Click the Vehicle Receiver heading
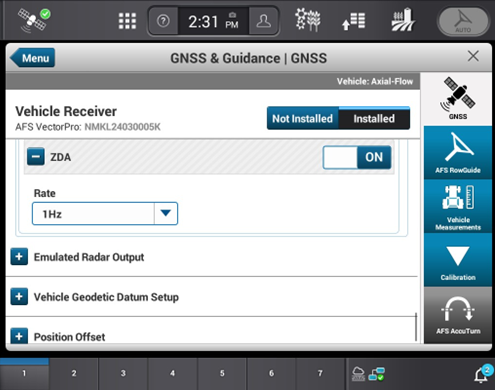This screenshot has height=390, width=495. tap(66, 111)
